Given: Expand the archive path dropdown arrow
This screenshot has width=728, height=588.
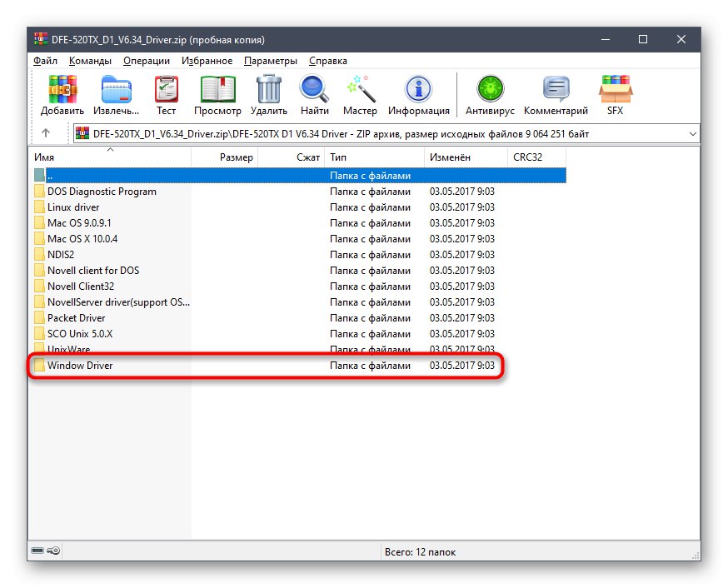Looking at the screenshot, I should point(693,133).
